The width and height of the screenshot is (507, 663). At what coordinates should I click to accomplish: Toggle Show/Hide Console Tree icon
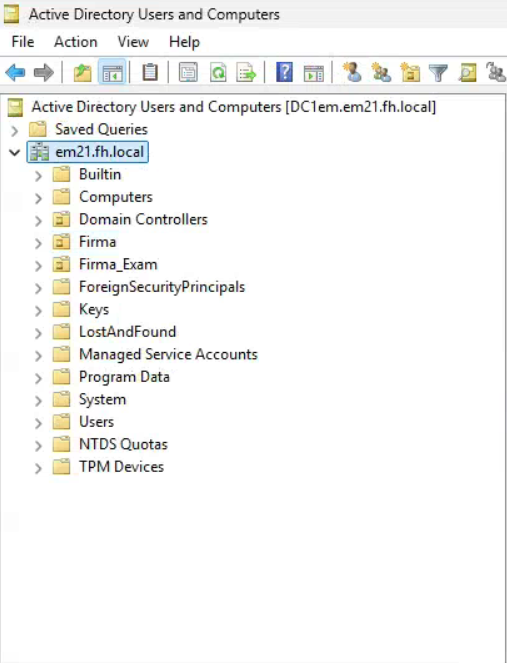[x=112, y=73]
